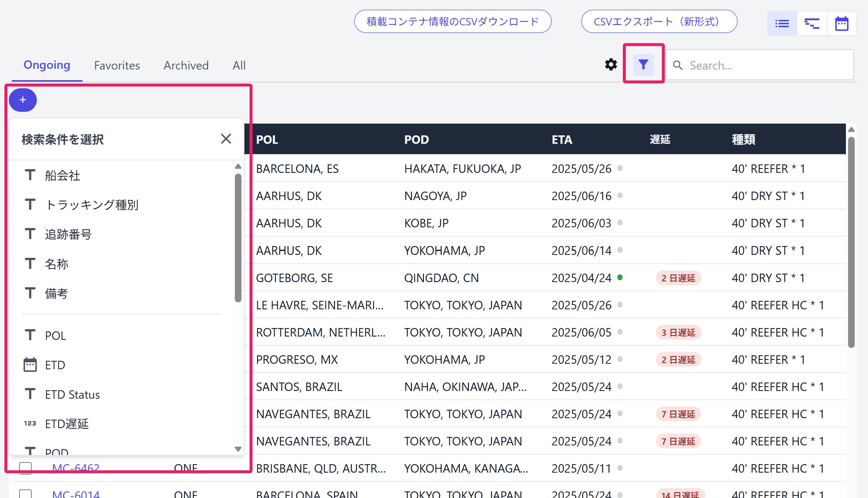Click the blue plus add-filter button
This screenshot has width=868, height=498.
23,100
